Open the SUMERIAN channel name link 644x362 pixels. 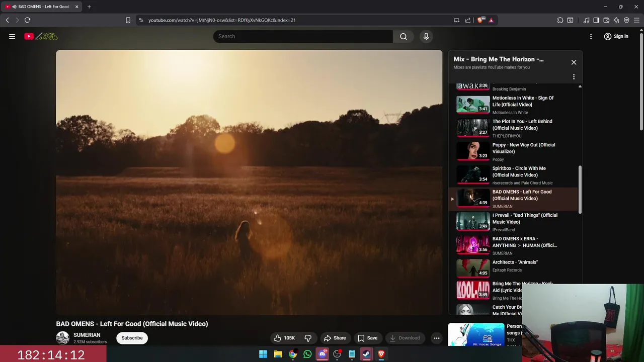[87, 335]
